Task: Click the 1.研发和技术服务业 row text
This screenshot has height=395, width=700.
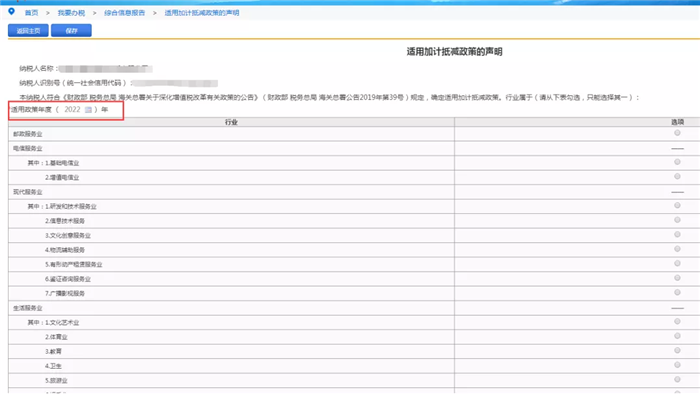Action: (x=71, y=207)
